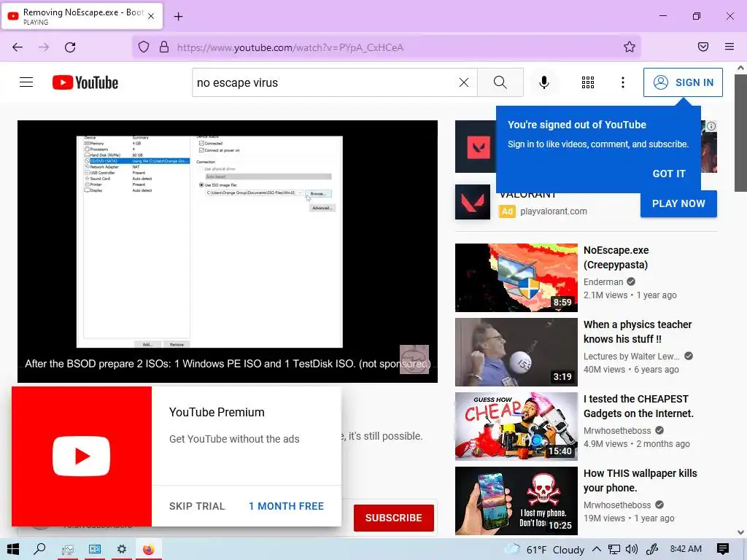747x560 pixels.
Task: Open Windows taskbar search
Action: pyautogui.click(x=39, y=550)
